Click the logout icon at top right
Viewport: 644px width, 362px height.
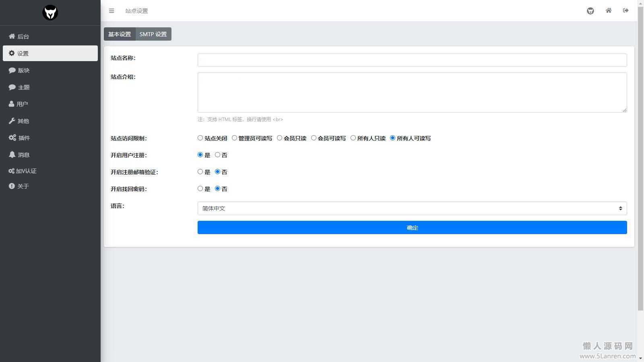coord(625,11)
